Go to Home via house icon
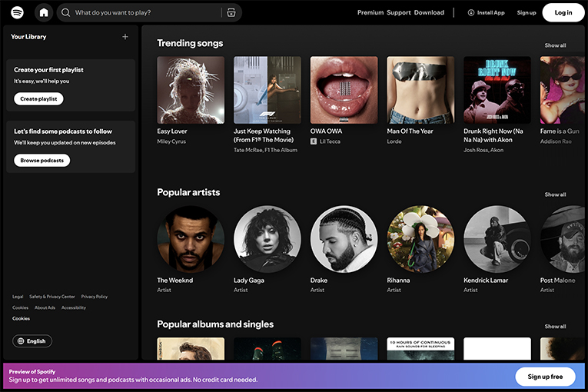 tap(44, 12)
